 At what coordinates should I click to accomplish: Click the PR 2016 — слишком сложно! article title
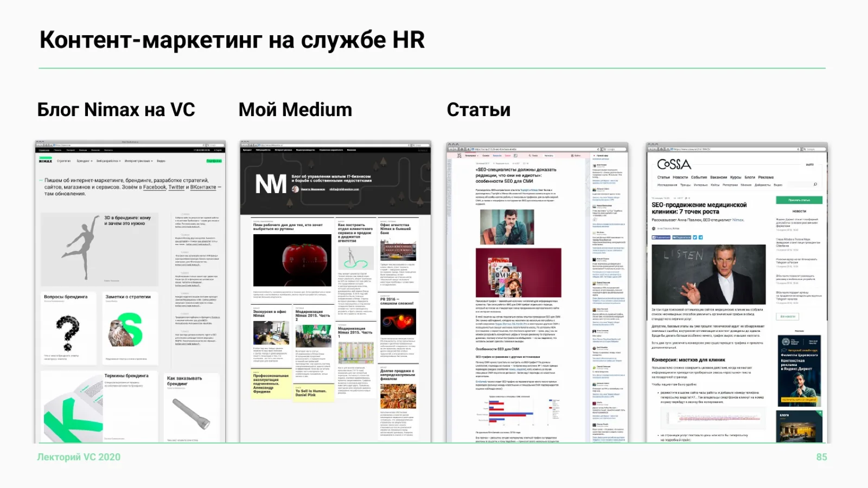click(397, 301)
